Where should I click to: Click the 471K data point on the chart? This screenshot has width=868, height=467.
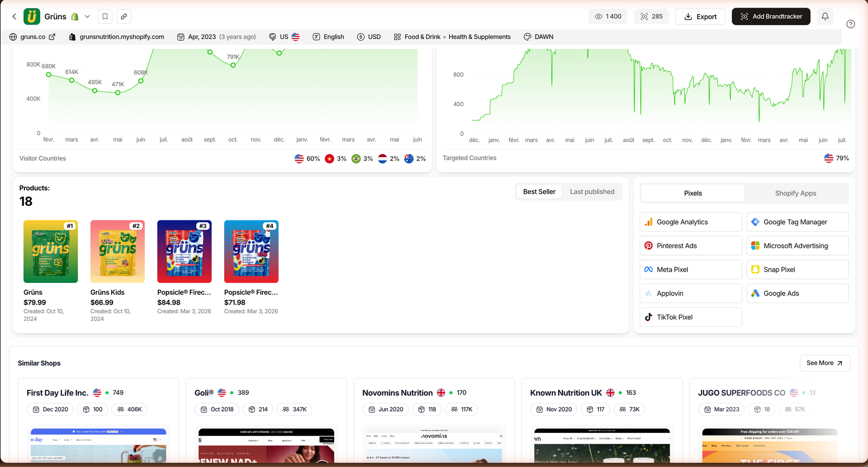click(118, 93)
